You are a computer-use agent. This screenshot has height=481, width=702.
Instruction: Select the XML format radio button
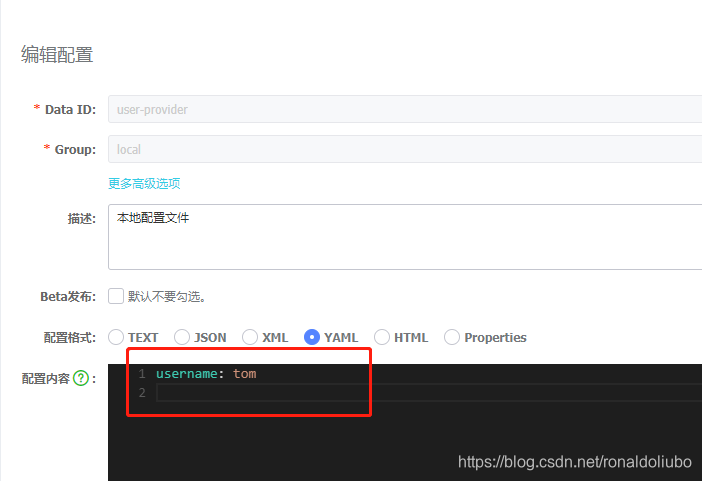coord(250,337)
